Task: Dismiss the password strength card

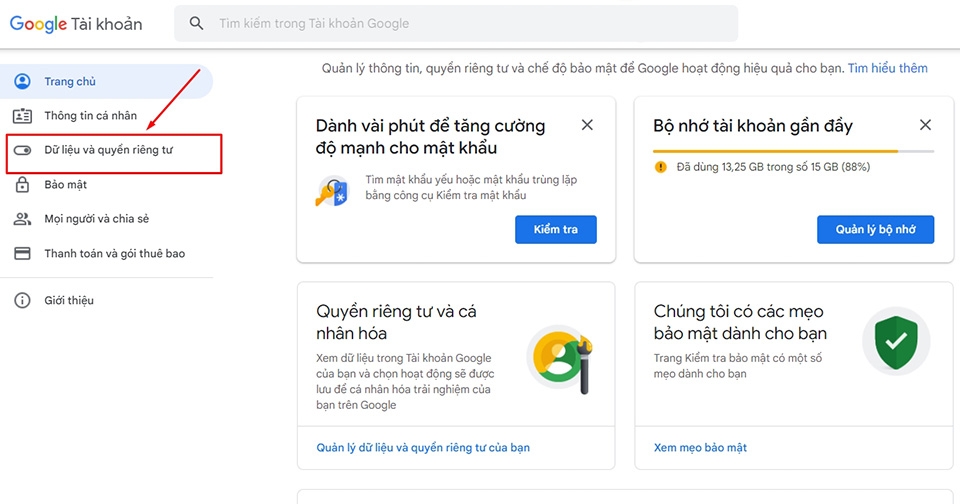Action: [587, 125]
